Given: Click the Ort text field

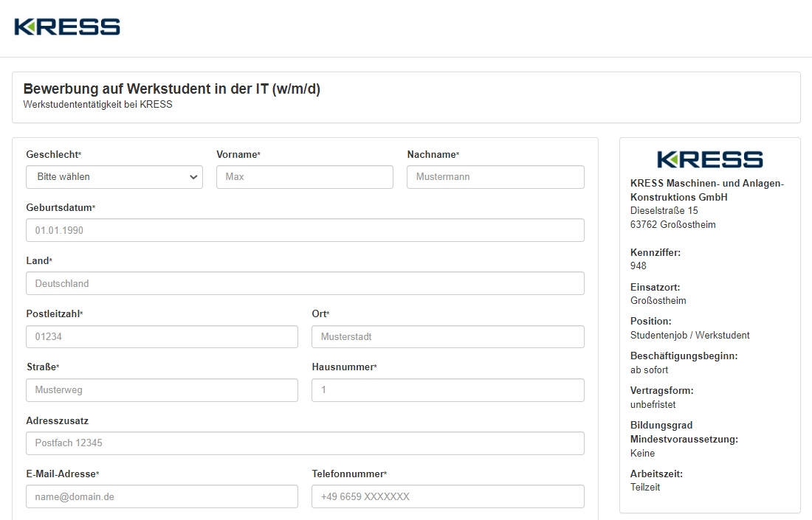Looking at the screenshot, I should (x=447, y=336).
